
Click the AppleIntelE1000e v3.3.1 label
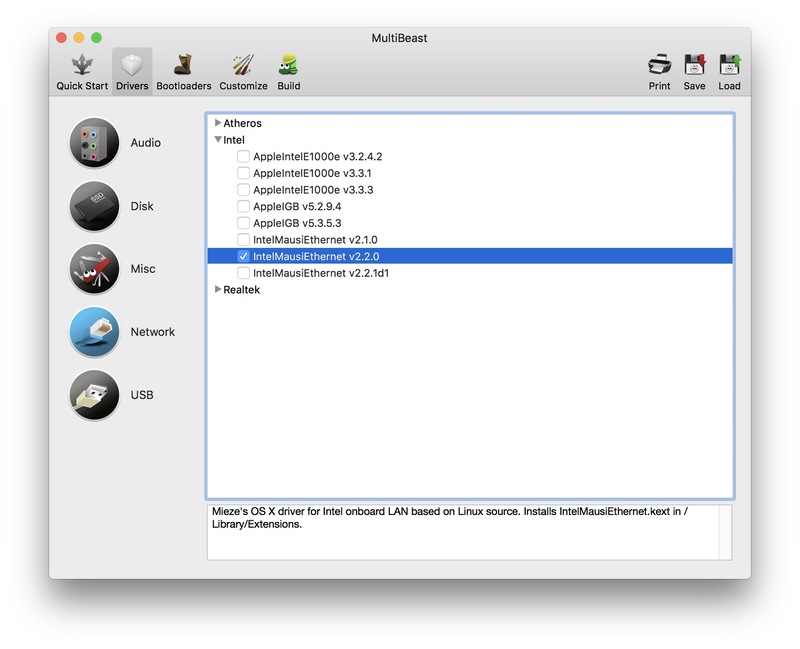[312, 173]
